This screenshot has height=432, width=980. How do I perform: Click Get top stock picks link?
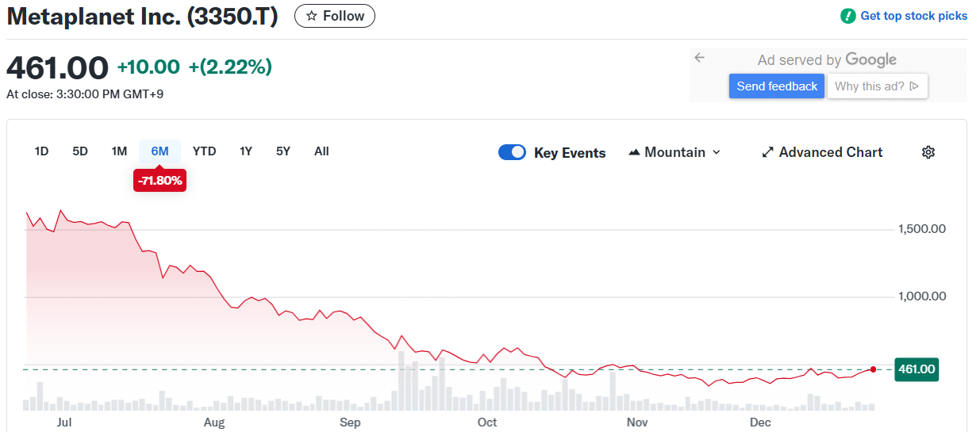coord(913,16)
